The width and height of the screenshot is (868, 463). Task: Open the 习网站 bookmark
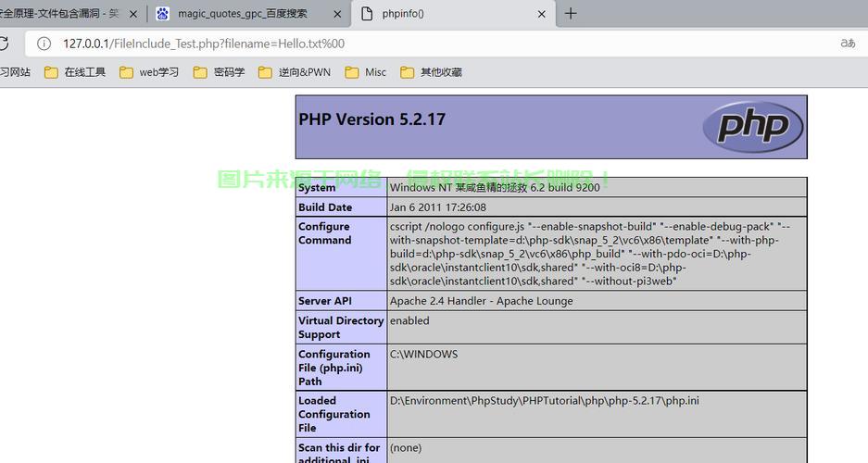[x=15, y=72]
